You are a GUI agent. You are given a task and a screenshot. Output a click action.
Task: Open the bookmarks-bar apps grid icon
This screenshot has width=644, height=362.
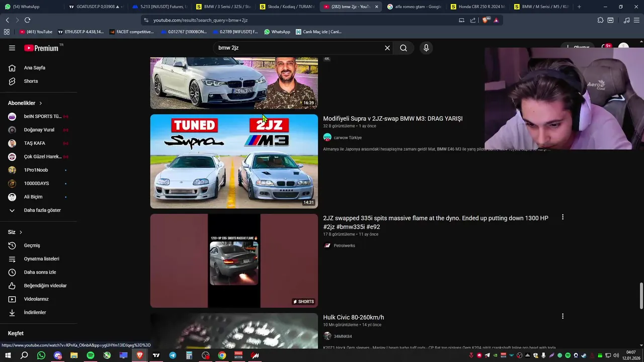7,32
